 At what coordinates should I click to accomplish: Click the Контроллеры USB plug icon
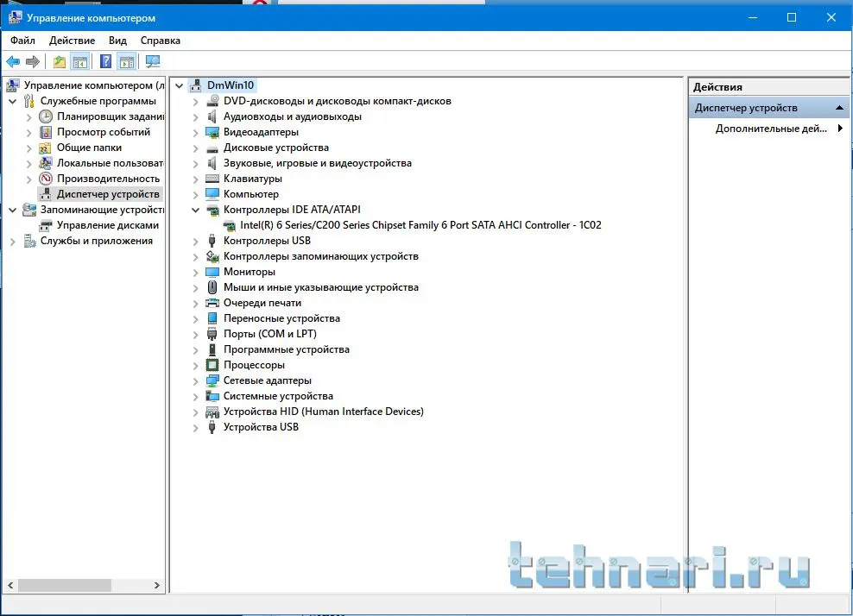tap(212, 241)
